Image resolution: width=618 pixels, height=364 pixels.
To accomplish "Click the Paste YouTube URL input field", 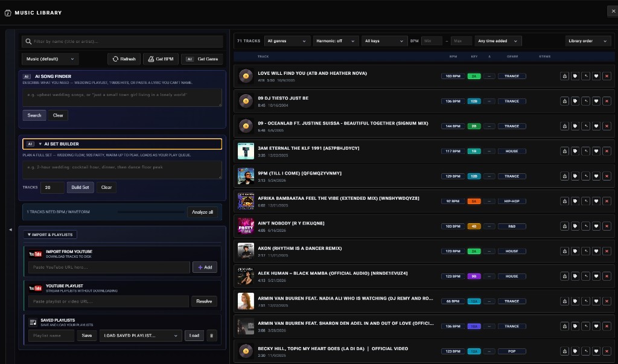I will 109,267.
